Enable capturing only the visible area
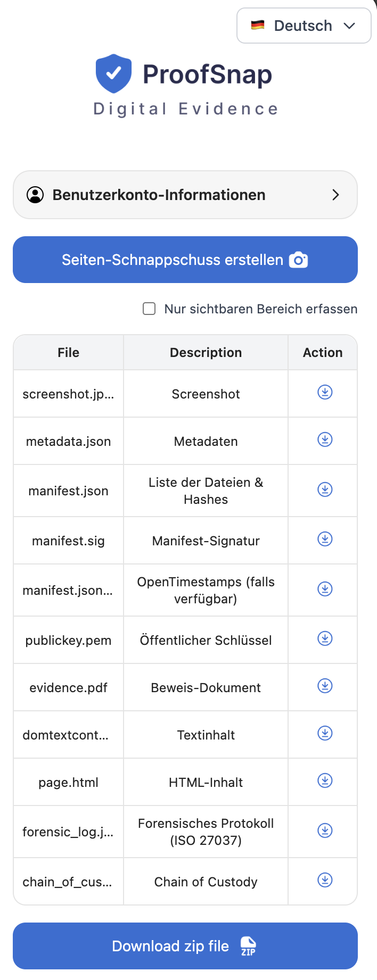 (149, 309)
